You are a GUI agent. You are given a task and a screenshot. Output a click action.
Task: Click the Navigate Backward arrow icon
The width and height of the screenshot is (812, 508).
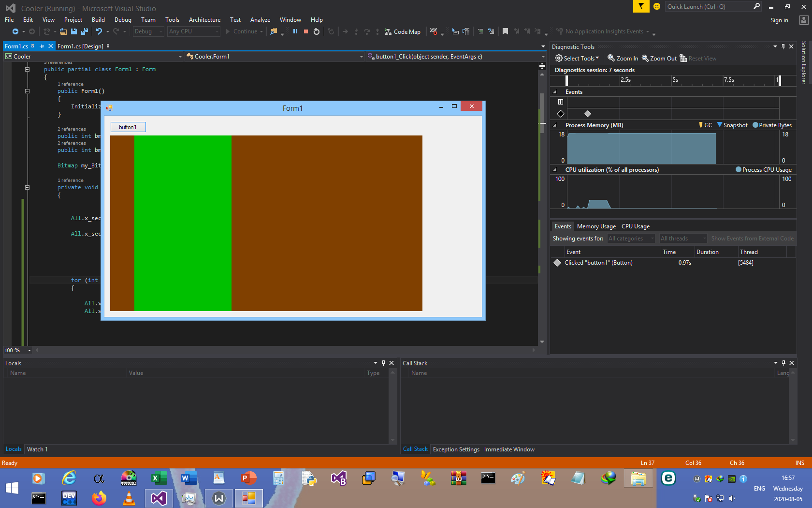pyautogui.click(x=15, y=31)
